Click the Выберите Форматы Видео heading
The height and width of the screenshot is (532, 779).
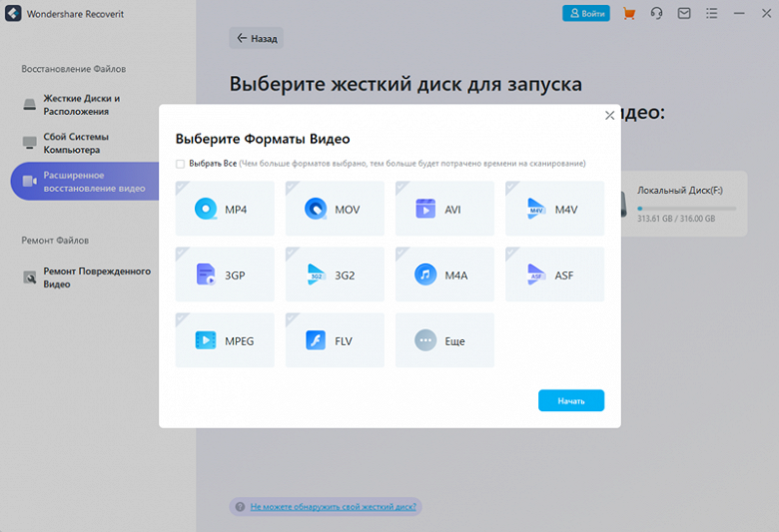(263, 139)
